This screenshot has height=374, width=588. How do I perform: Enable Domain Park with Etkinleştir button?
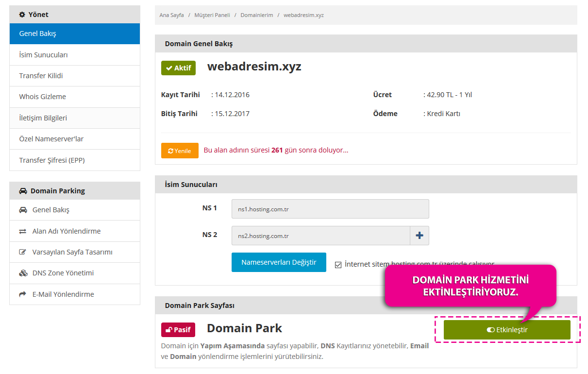click(507, 330)
